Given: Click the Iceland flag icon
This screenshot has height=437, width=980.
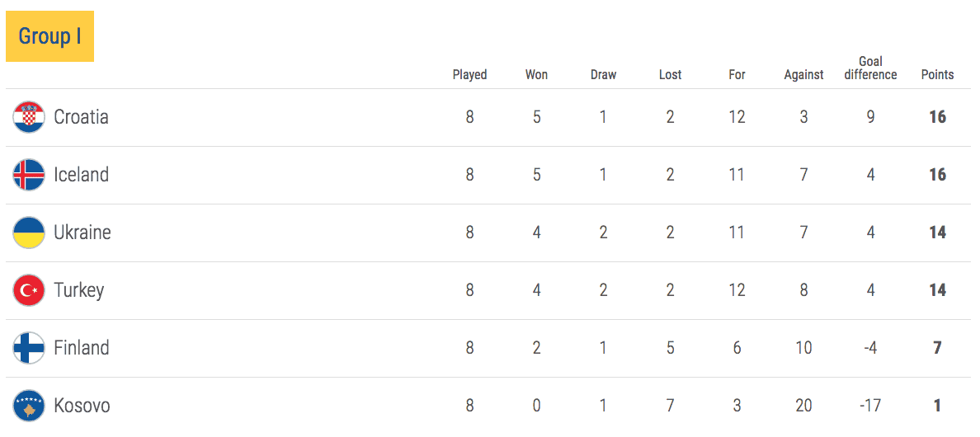Looking at the screenshot, I should [29, 175].
